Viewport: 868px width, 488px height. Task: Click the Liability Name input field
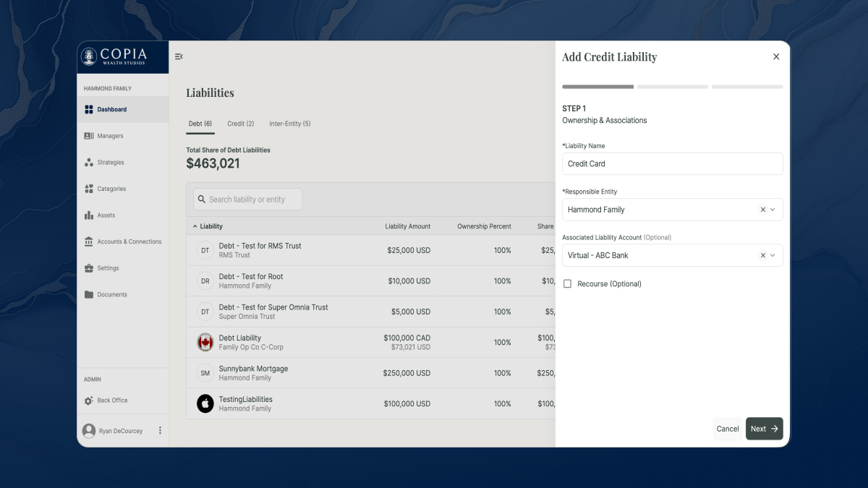(672, 163)
